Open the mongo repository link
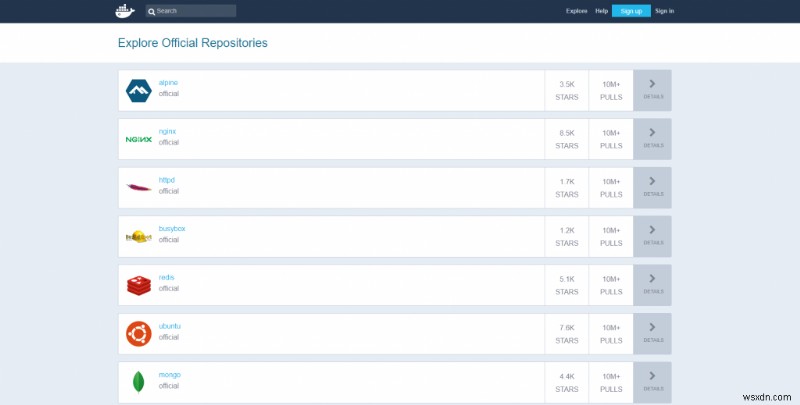The height and width of the screenshot is (405, 800). (168, 375)
